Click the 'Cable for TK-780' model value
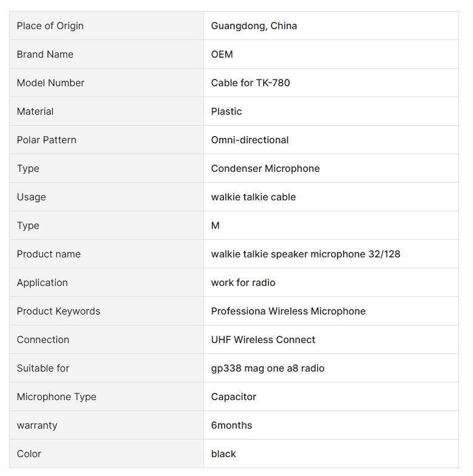Screen dimensions: 473x476 [x=250, y=83]
